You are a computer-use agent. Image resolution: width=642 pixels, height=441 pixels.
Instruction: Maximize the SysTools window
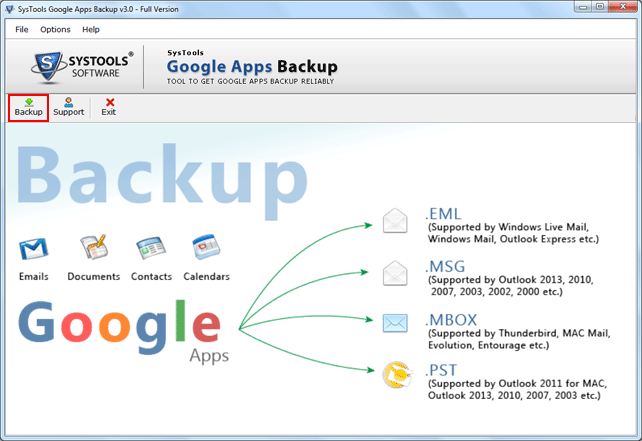click(600, 7)
